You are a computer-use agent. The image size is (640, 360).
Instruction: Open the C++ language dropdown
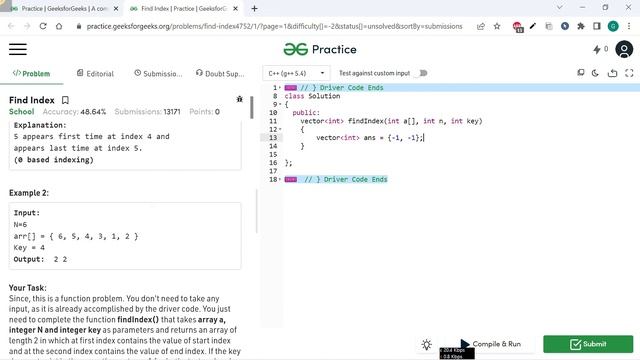coord(296,73)
